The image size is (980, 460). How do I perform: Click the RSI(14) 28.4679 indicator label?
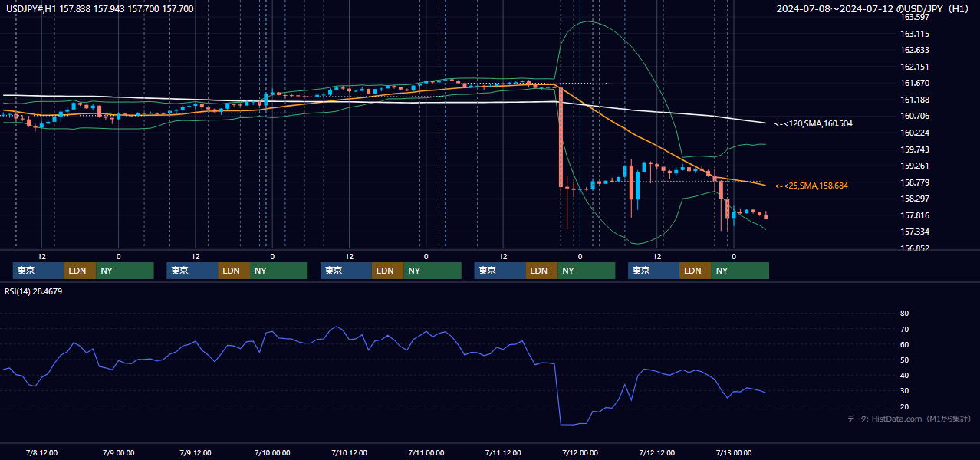pyautogui.click(x=34, y=291)
